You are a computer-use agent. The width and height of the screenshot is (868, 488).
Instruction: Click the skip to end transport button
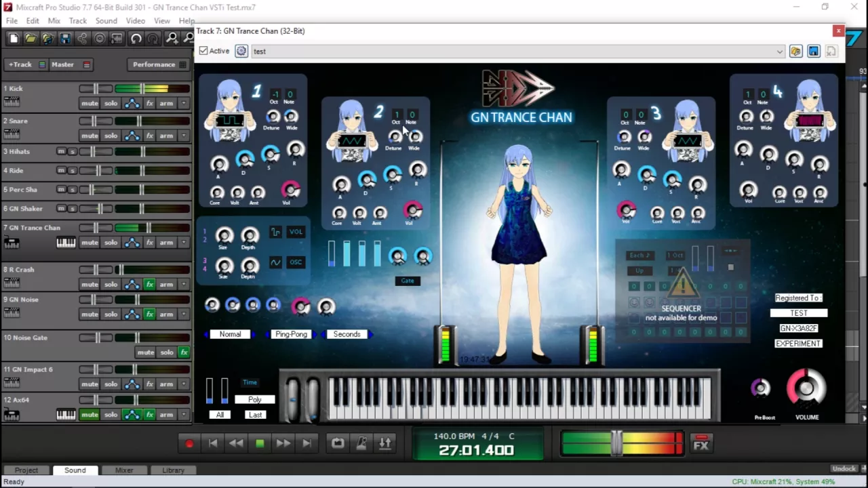coord(307,443)
